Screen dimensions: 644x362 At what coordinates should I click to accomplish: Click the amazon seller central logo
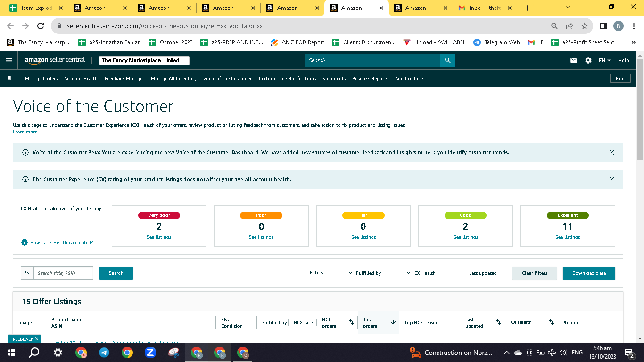(55, 60)
